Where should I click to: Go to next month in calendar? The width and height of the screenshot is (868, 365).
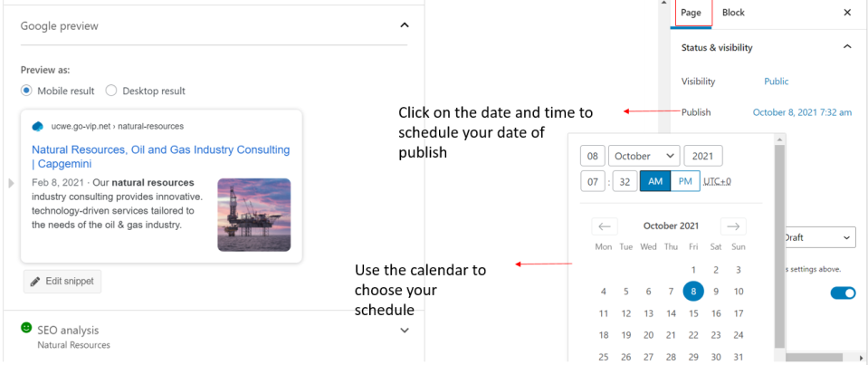(x=733, y=226)
